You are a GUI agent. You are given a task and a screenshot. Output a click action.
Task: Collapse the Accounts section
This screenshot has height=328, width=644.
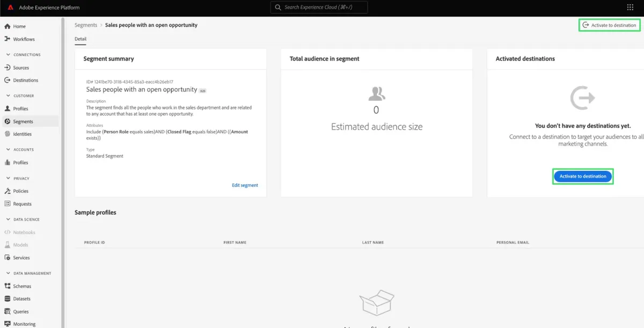coord(8,150)
